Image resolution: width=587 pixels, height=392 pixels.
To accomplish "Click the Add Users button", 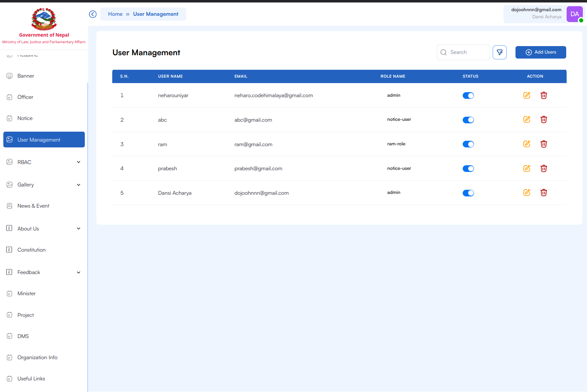I will click(x=540, y=52).
